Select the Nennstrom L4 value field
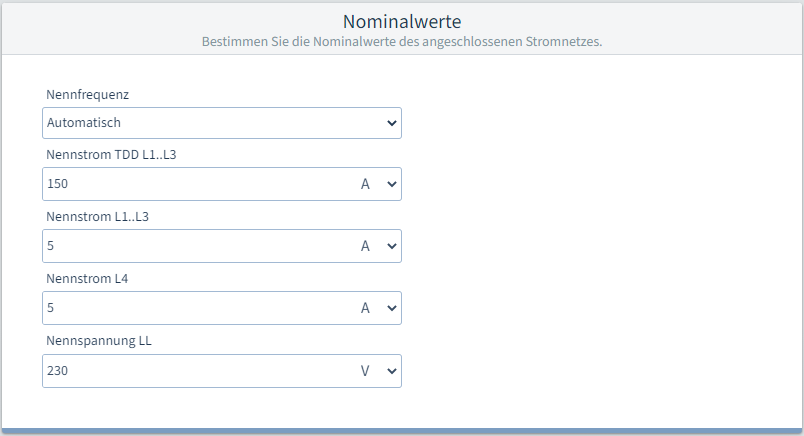This screenshot has height=436, width=804. tap(195, 308)
